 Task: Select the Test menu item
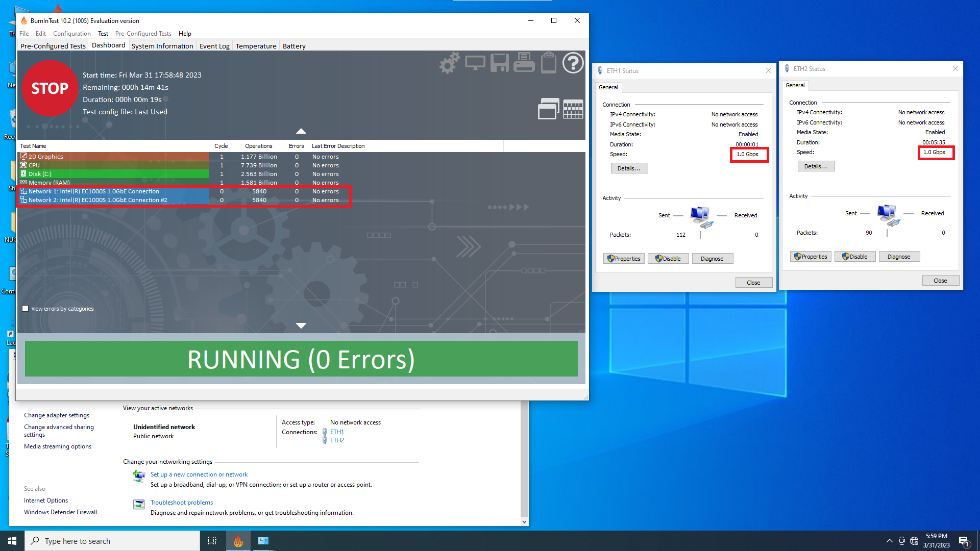coord(102,33)
